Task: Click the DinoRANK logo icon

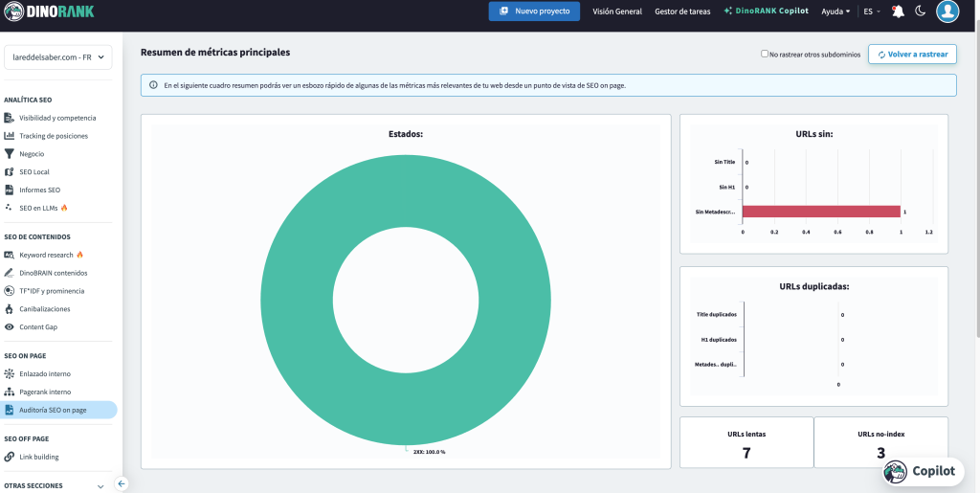Action: pyautogui.click(x=13, y=11)
